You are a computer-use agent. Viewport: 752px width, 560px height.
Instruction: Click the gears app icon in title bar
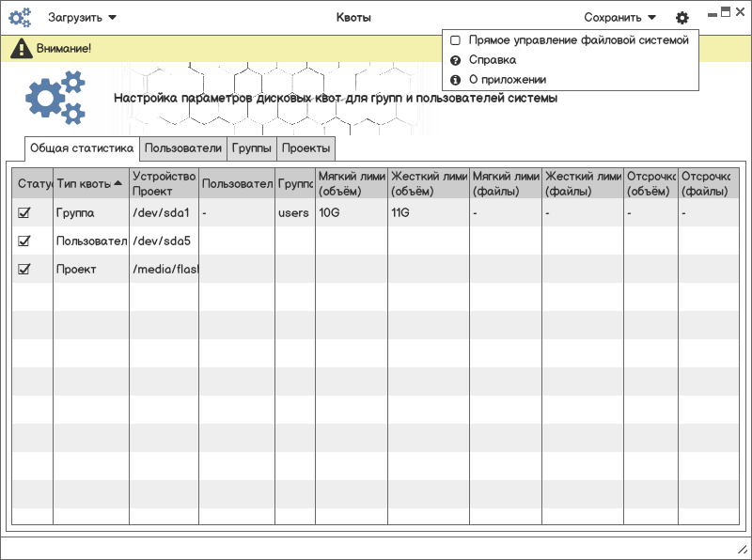(x=20, y=18)
